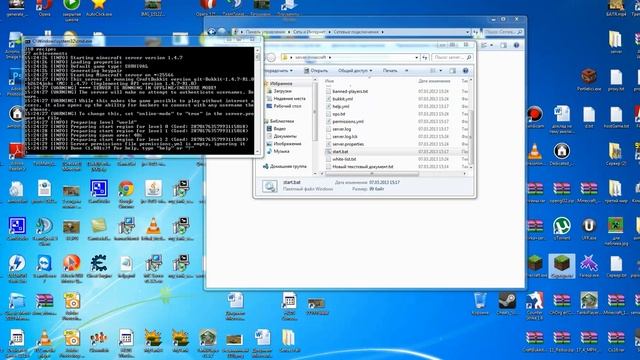Open Изображения library in the sidebar
This screenshot has width=640, height=360.
tap(287, 144)
